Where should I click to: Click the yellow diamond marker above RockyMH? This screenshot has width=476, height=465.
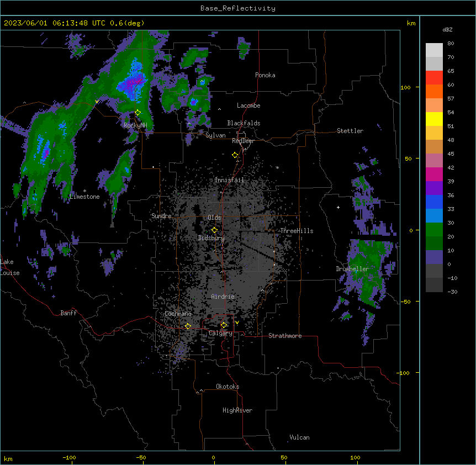(x=138, y=113)
